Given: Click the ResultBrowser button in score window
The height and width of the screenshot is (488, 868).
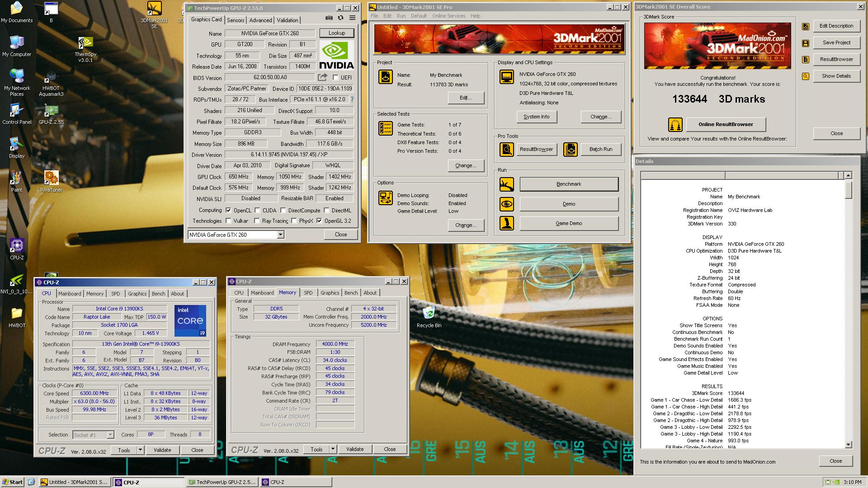Looking at the screenshot, I should (x=836, y=60).
